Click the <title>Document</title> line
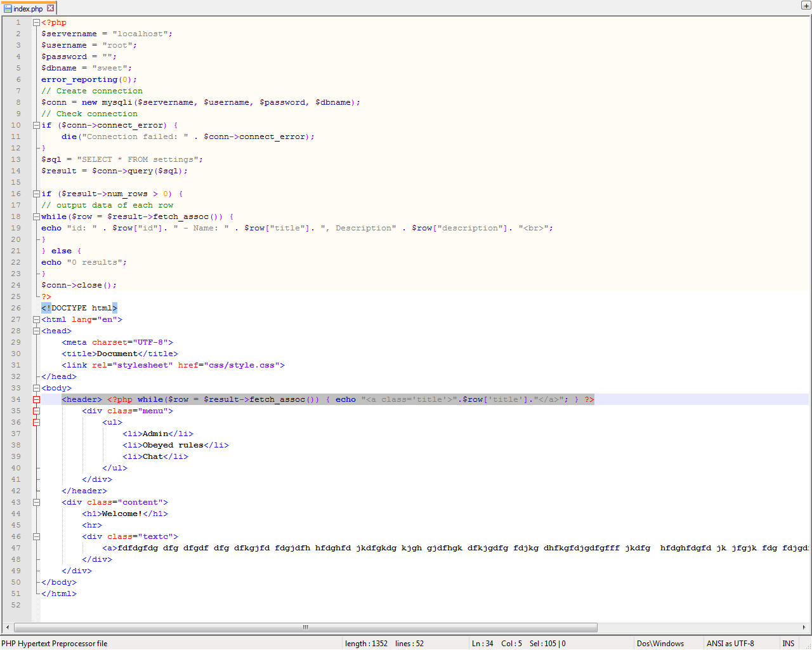812x650 pixels. click(120, 354)
